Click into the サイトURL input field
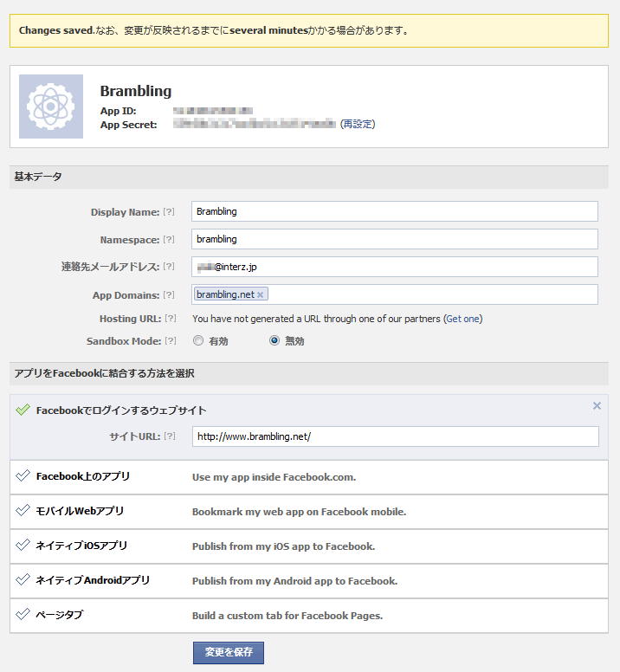This screenshot has height=672, width=620. [x=396, y=436]
